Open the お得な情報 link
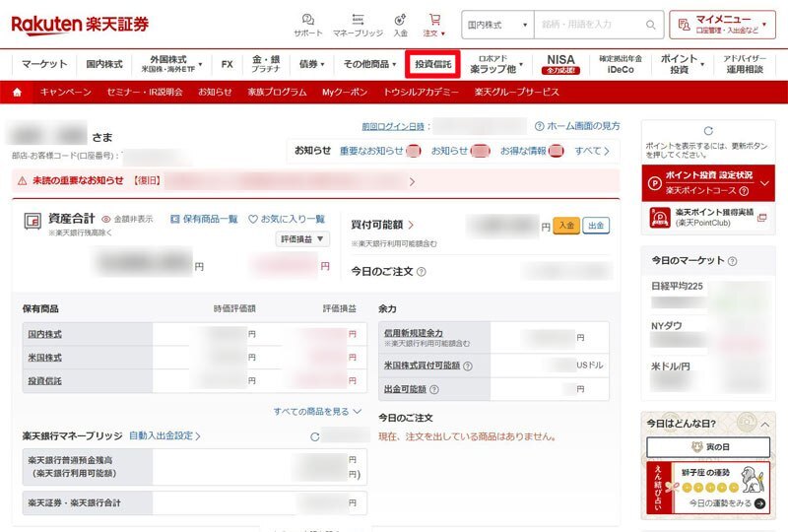Screen dimensions: 788x532 523,151
